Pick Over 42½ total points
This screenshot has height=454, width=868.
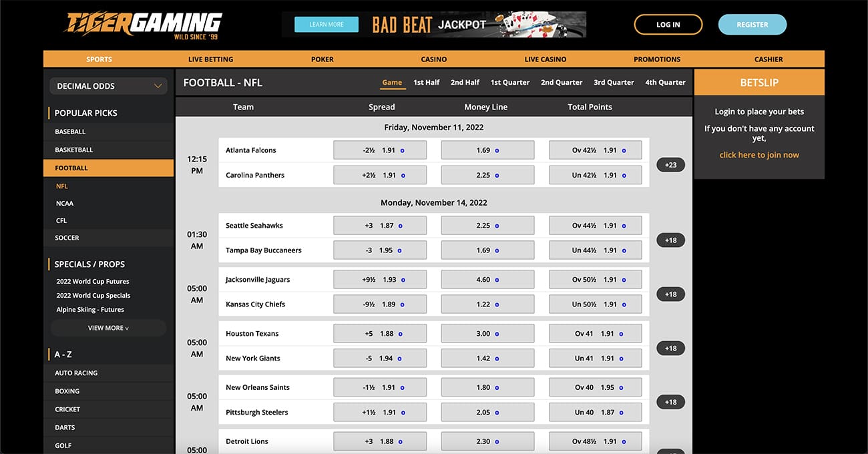point(596,150)
